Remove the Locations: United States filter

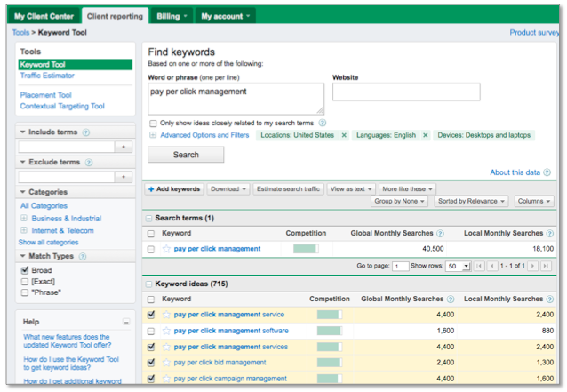click(344, 135)
